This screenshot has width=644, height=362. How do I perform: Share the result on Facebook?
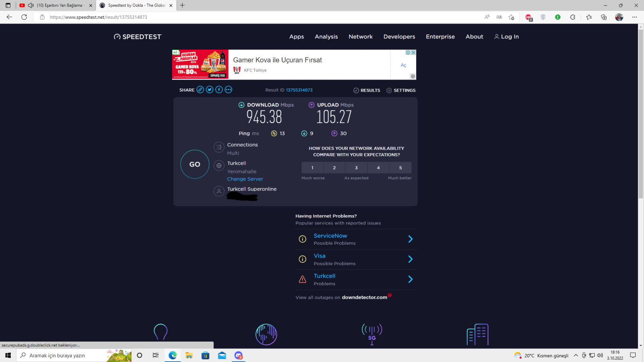(219, 90)
